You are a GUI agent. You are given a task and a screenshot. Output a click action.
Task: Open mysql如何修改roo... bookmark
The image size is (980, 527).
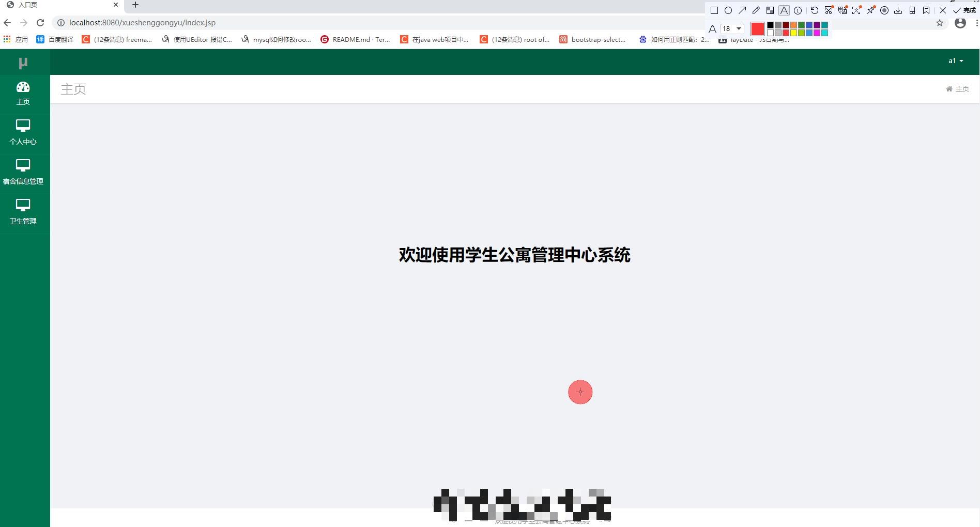(x=277, y=39)
